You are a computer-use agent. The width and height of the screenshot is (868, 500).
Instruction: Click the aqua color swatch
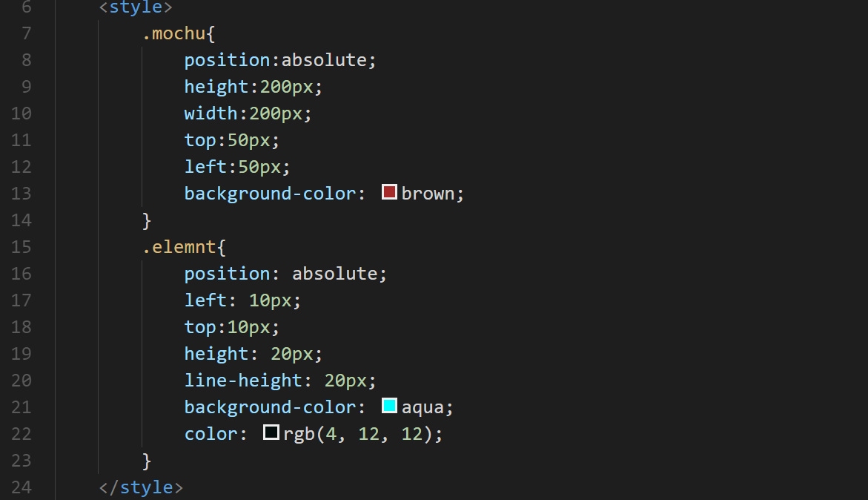point(390,406)
